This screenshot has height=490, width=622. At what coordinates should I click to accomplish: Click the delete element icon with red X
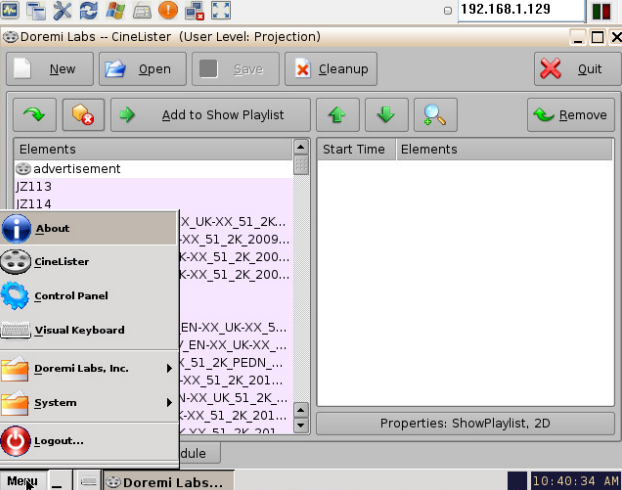tap(83, 115)
